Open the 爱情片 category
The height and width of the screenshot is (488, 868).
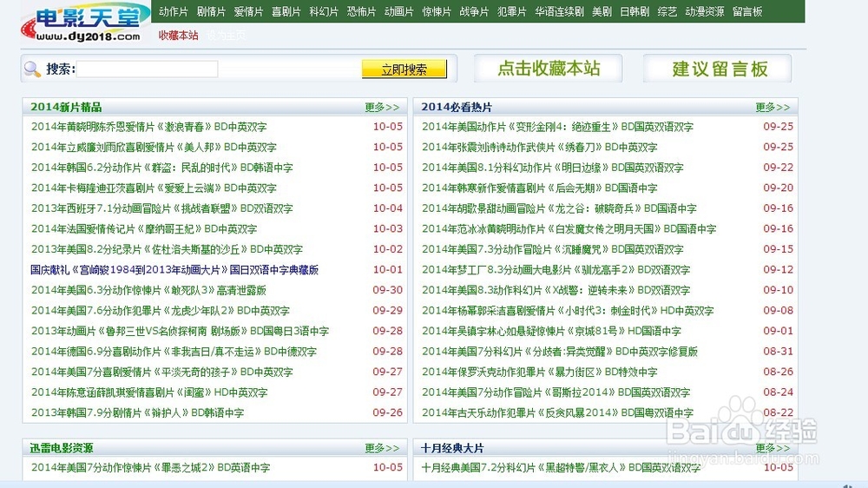click(248, 11)
